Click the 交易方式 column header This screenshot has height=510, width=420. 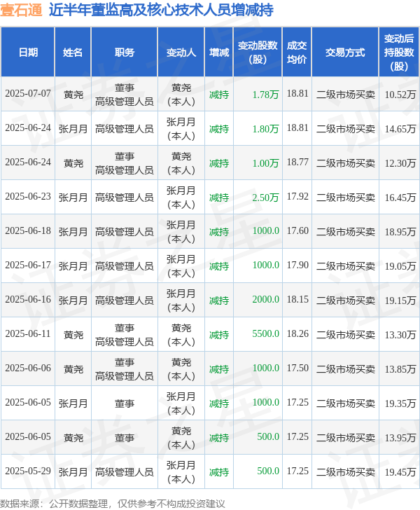[345, 53]
